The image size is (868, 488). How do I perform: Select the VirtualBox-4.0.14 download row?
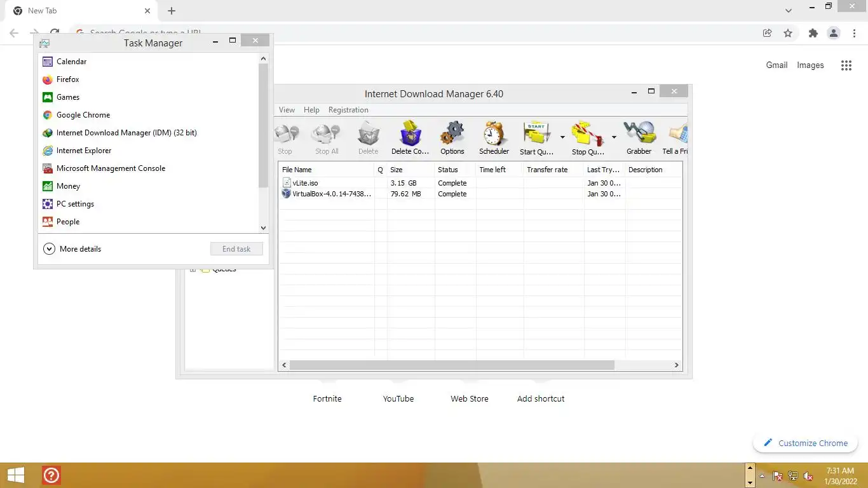(x=480, y=194)
